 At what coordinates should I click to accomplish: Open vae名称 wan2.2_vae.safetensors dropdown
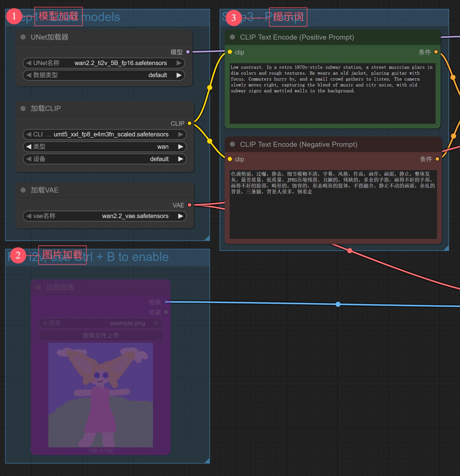pos(104,216)
